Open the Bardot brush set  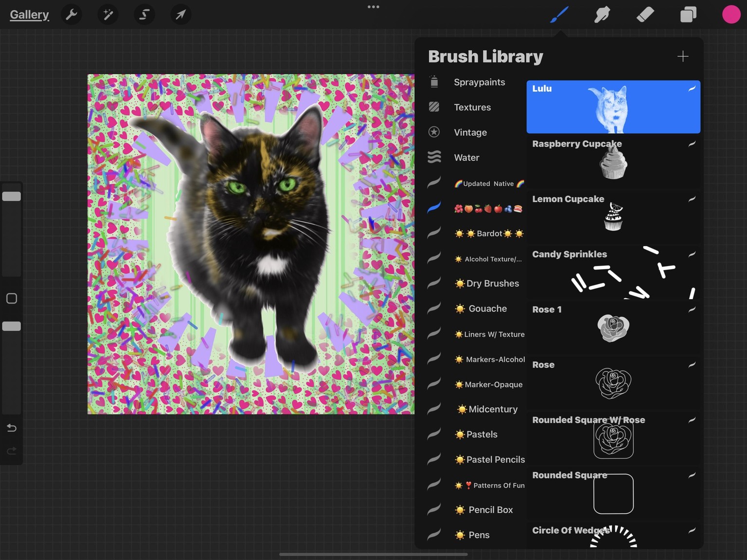pyautogui.click(x=476, y=234)
